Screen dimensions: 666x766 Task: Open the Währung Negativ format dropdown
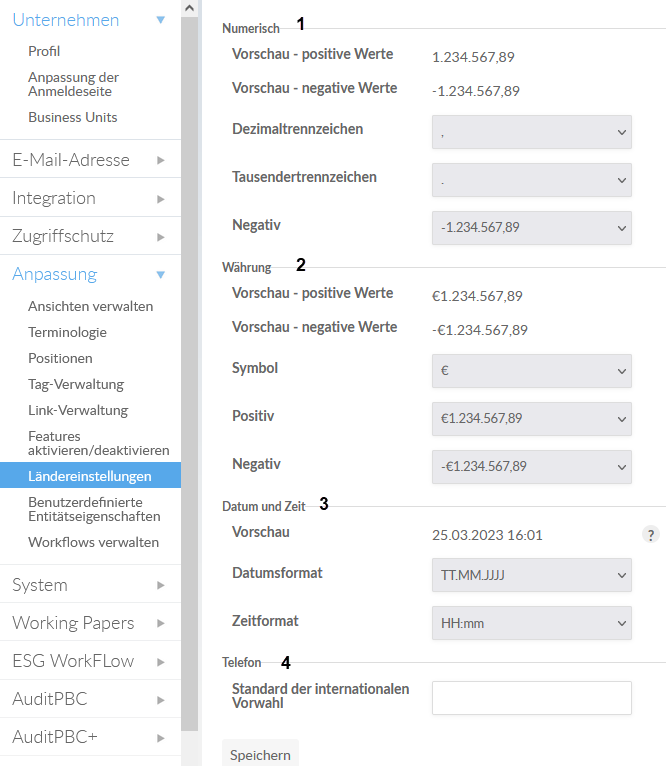point(532,467)
